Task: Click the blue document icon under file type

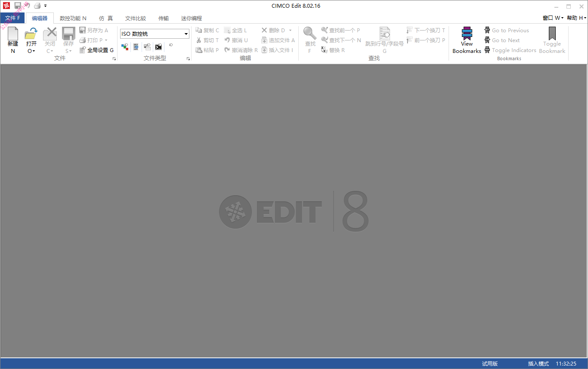Action: 136,46
